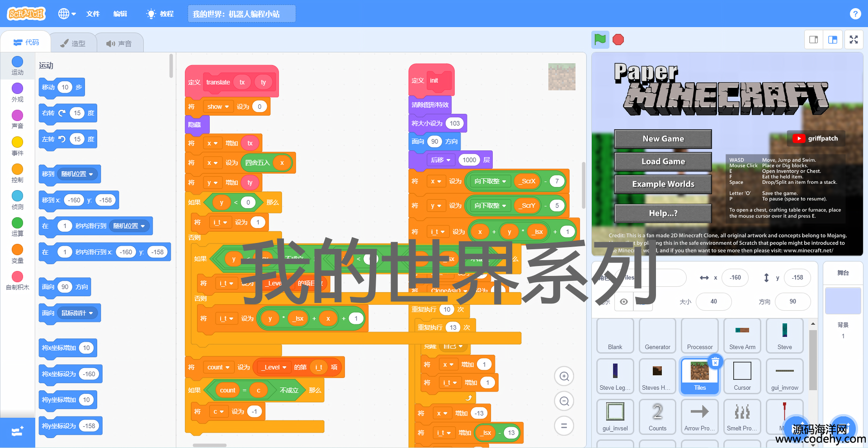This screenshot has height=448, width=868.
Task: Open the show variable dropdown
Action: point(218,107)
